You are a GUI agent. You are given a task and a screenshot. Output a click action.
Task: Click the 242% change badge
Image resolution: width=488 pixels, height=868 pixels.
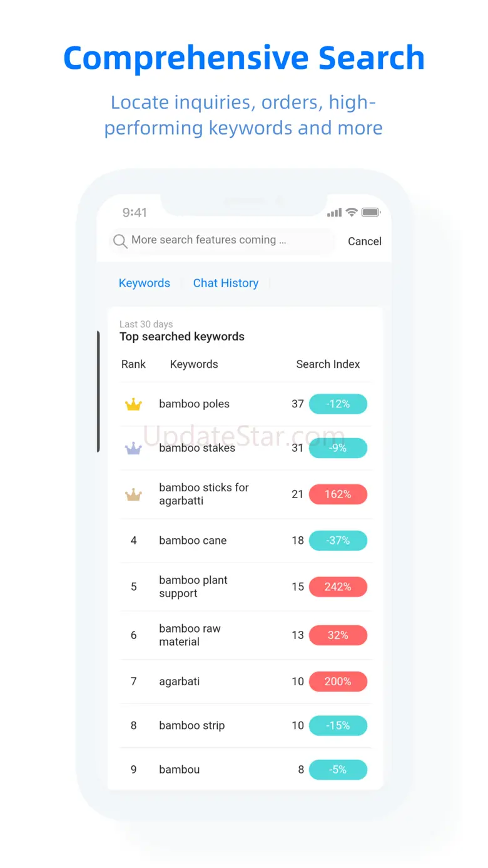[x=338, y=587]
